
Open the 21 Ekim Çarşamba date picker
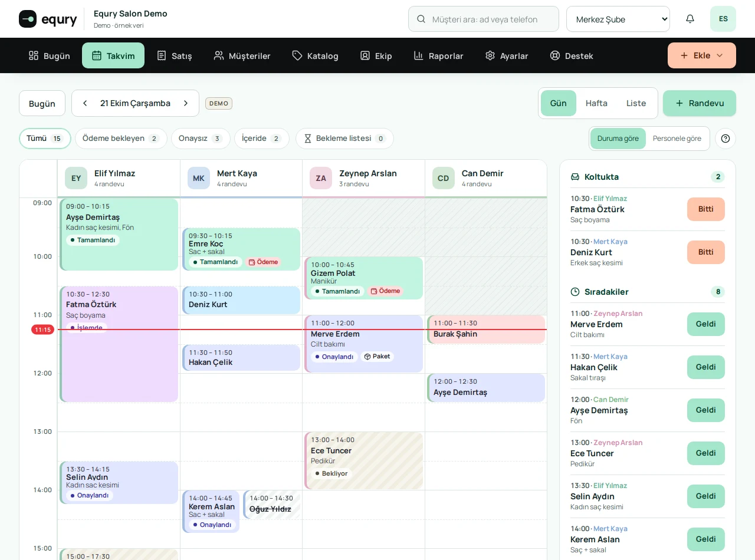(135, 103)
